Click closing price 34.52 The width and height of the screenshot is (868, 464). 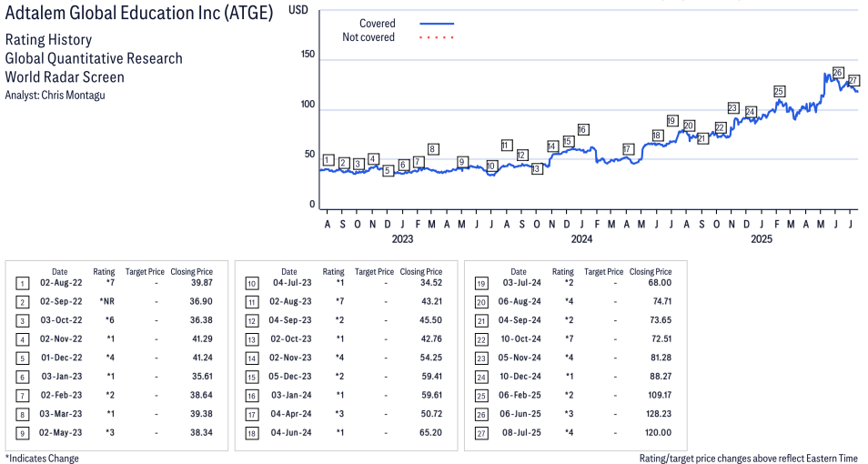[x=431, y=282]
